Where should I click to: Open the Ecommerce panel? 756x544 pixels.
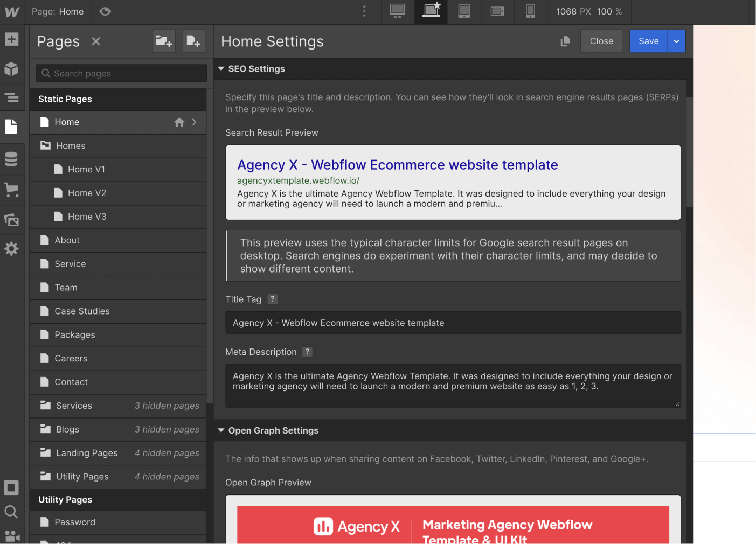[12, 190]
